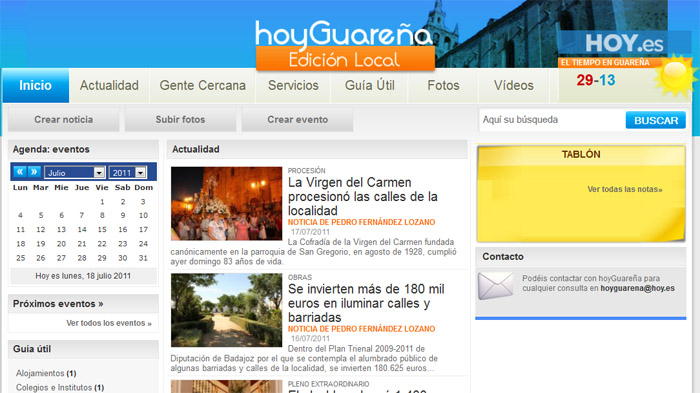The width and height of the screenshot is (700, 393).
Task: Click the Crear noticia button
Action: (x=64, y=119)
